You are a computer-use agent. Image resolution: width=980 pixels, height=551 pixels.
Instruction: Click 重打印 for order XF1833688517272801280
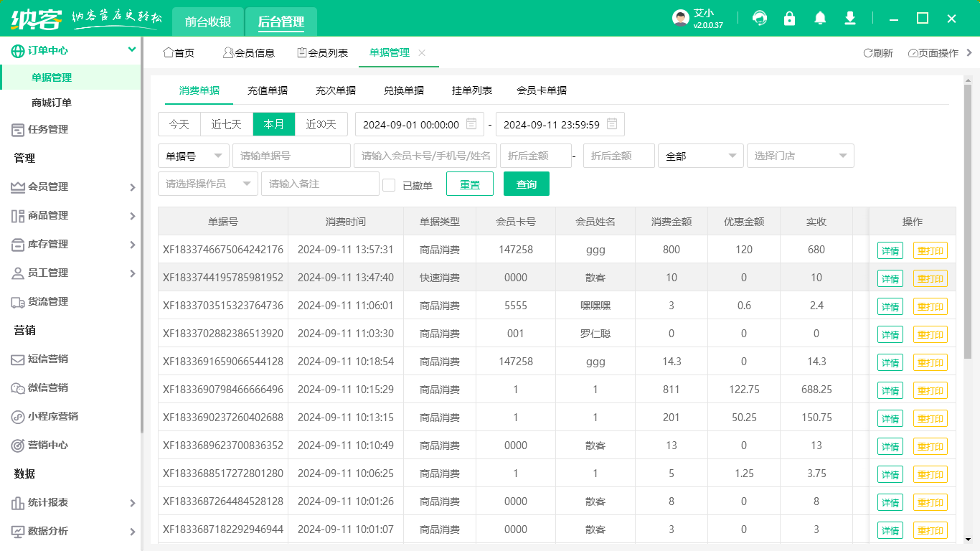pyautogui.click(x=930, y=474)
